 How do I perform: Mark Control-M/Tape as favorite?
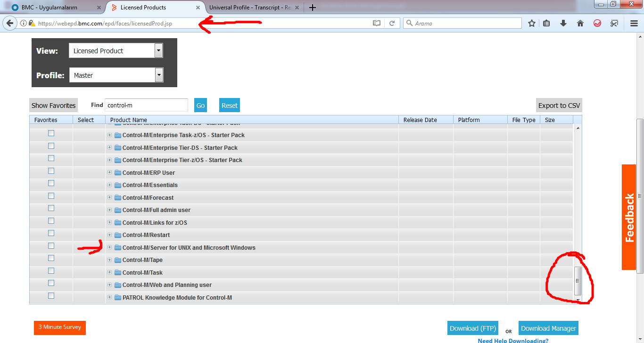pyautogui.click(x=51, y=258)
